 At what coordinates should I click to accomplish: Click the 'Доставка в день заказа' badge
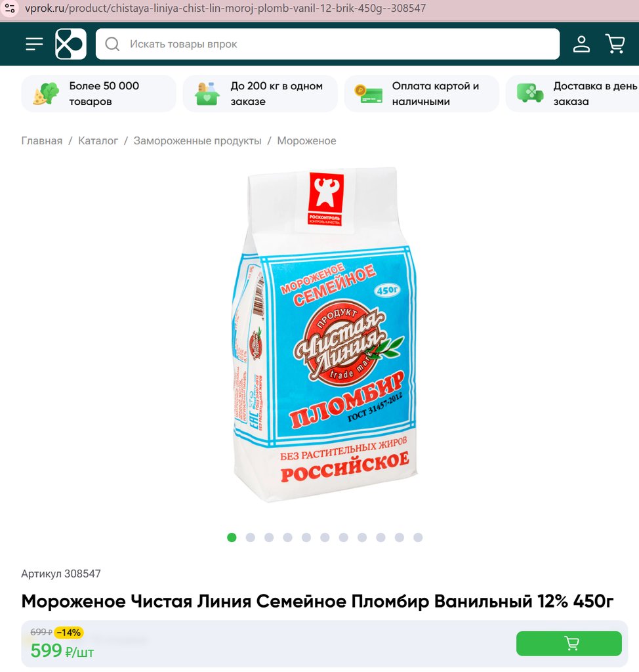573,94
